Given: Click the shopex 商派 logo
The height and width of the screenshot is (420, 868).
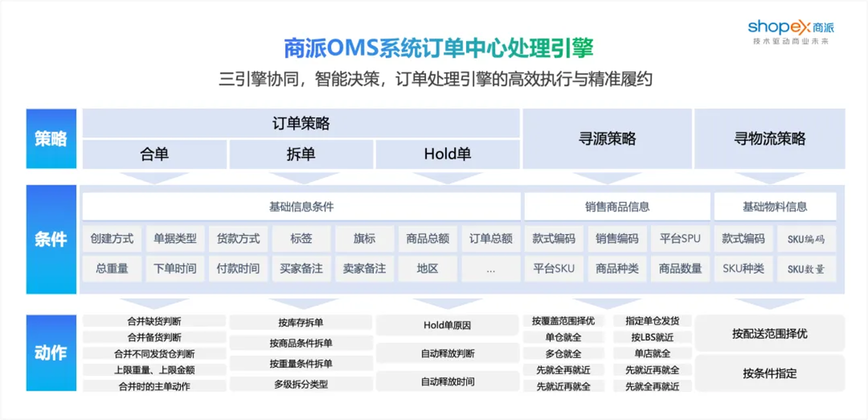Looking at the screenshot, I should 791,32.
